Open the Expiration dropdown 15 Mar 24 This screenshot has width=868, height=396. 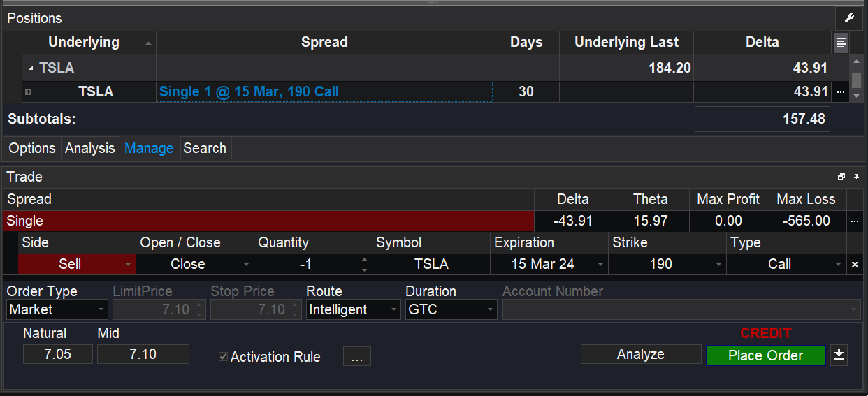(549, 265)
